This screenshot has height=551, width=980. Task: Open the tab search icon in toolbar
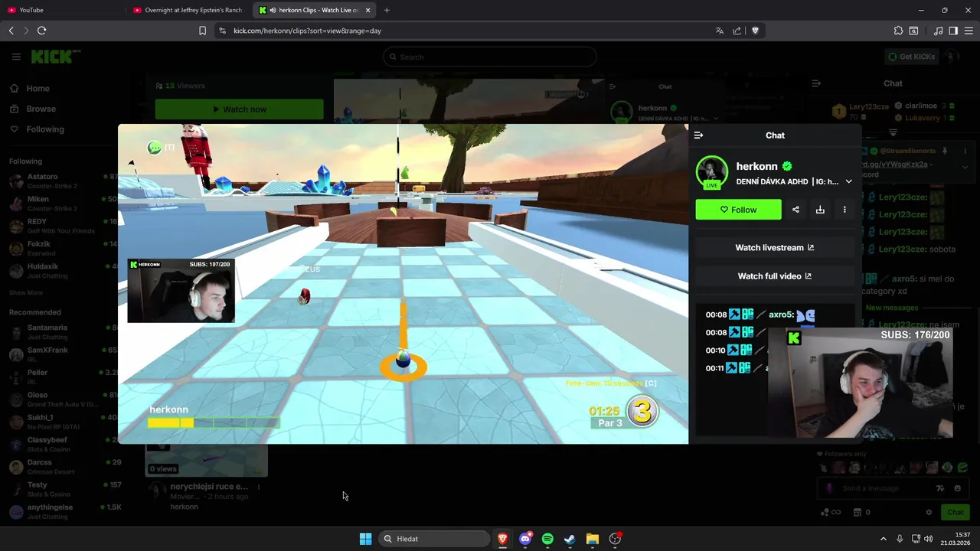click(x=913, y=31)
